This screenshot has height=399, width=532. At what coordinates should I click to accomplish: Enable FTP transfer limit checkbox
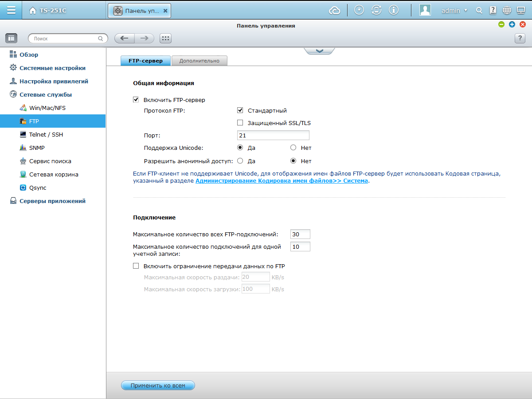[136, 266]
